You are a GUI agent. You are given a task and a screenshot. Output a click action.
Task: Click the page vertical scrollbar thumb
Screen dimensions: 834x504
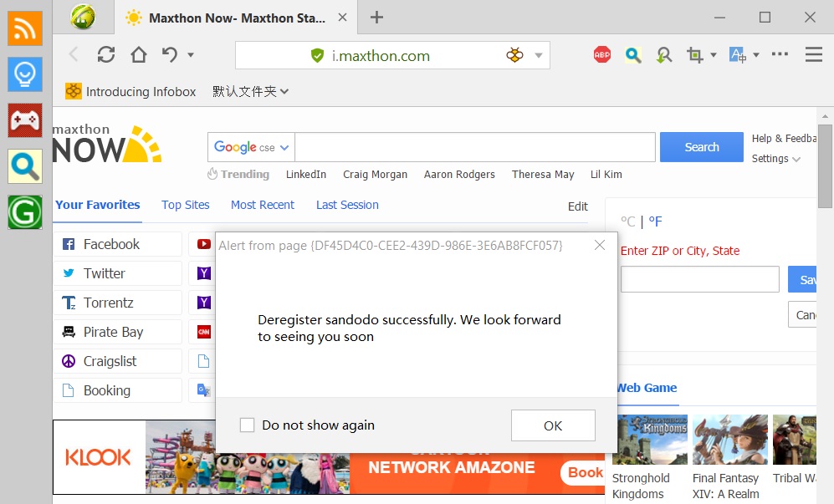pyautogui.click(x=825, y=166)
